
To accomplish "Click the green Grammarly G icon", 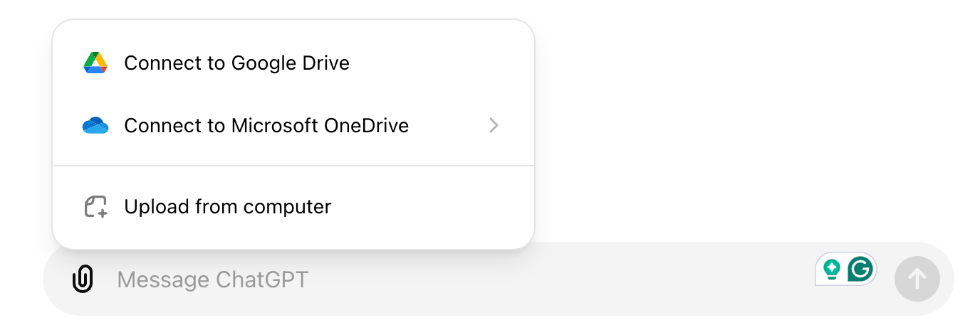I will [860, 269].
